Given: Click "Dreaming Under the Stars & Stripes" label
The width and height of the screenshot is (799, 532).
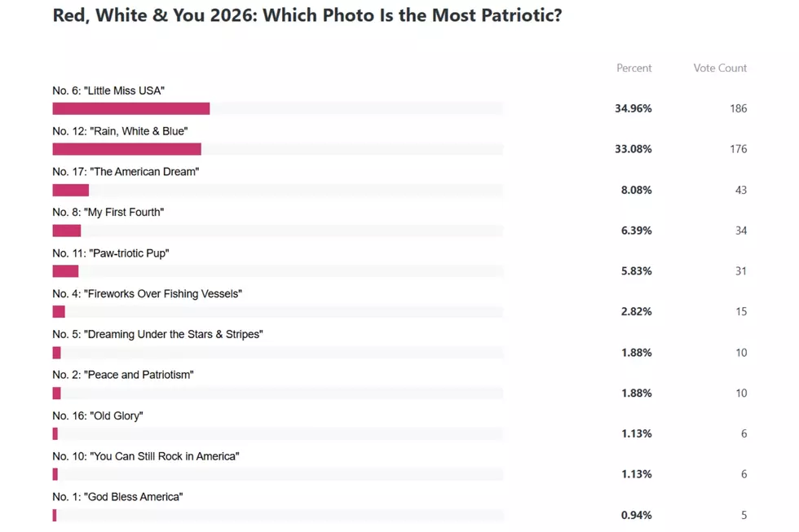Looking at the screenshot, I should [157, 335].
